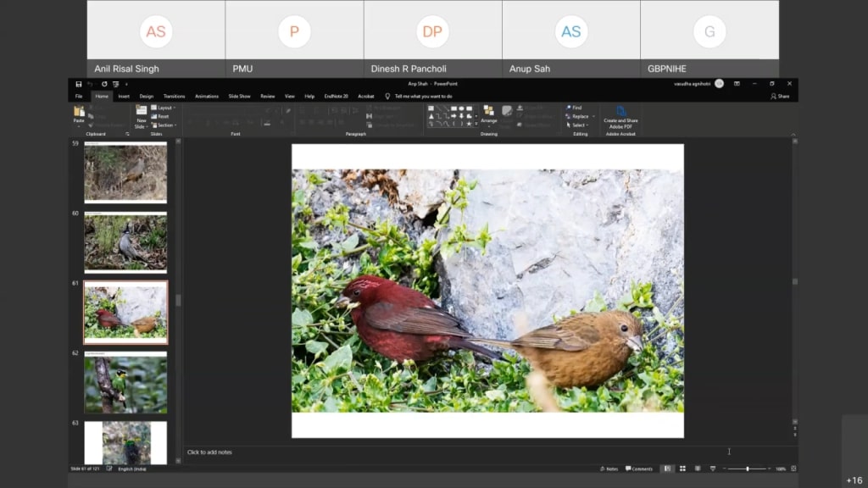This screenshot has height=488, width=868.
Task: Click Create and Share Adobe PDF
Action: coord(620,116)
